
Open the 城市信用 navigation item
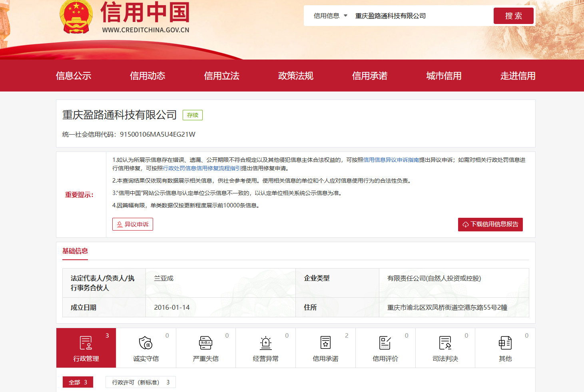(444, 76)
